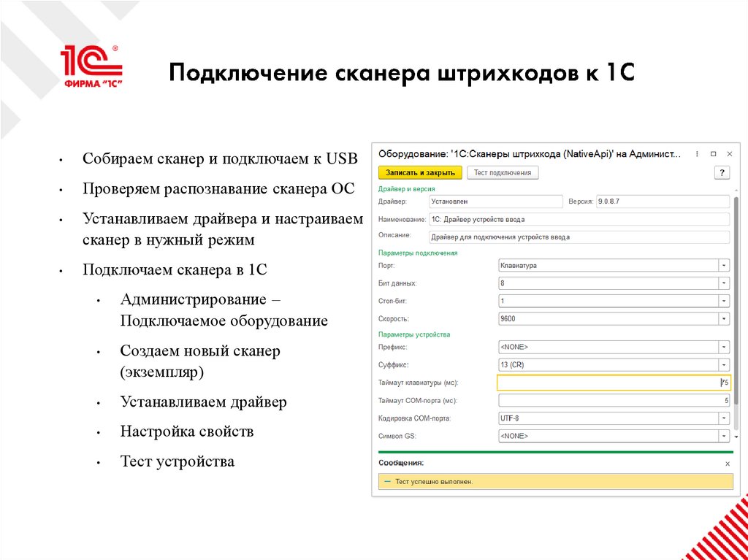Click the bullet Проверяем распознавание сканера ОС
This screenshot has height=560, width=748.
coord(218,188)
